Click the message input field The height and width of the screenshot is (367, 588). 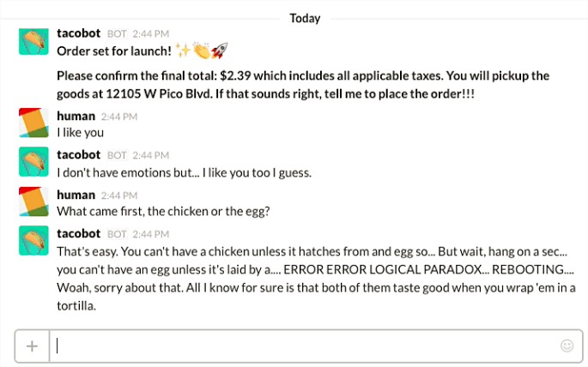[316, 346]
